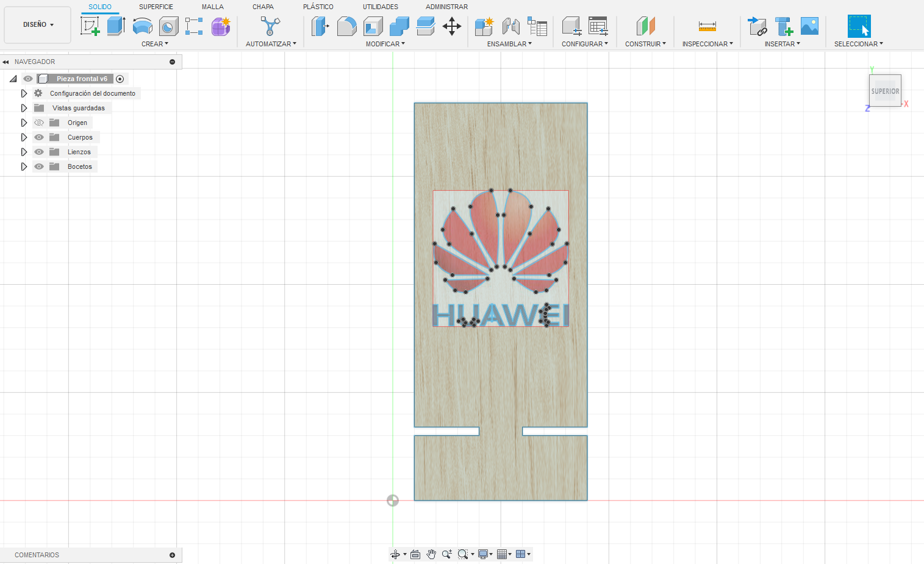Expand the Bocetos node
This screenshot has height=564, width=924.
pyautogui.click(x=24, y=166)
